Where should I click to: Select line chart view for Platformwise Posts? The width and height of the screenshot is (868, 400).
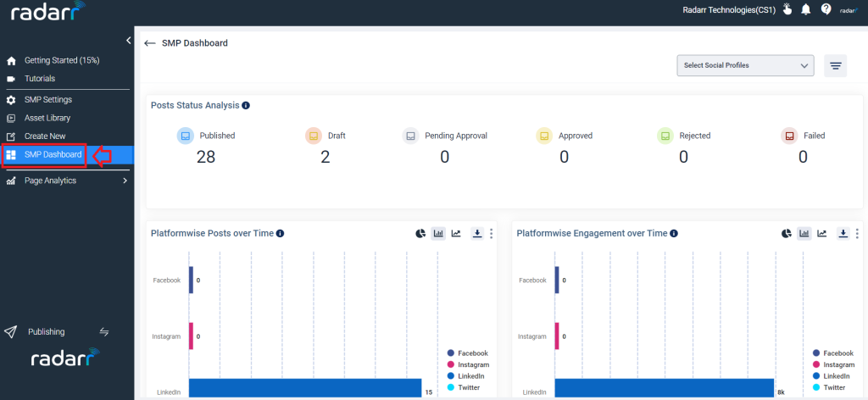(455, 233)
